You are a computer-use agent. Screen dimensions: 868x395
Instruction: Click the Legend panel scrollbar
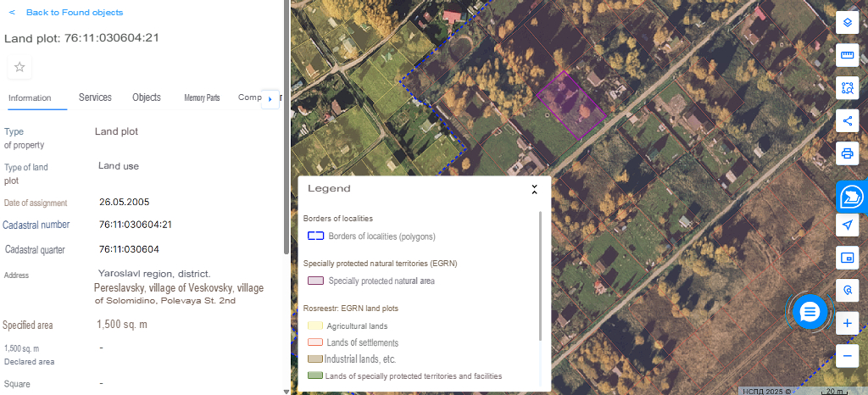(x=540, y=275)
